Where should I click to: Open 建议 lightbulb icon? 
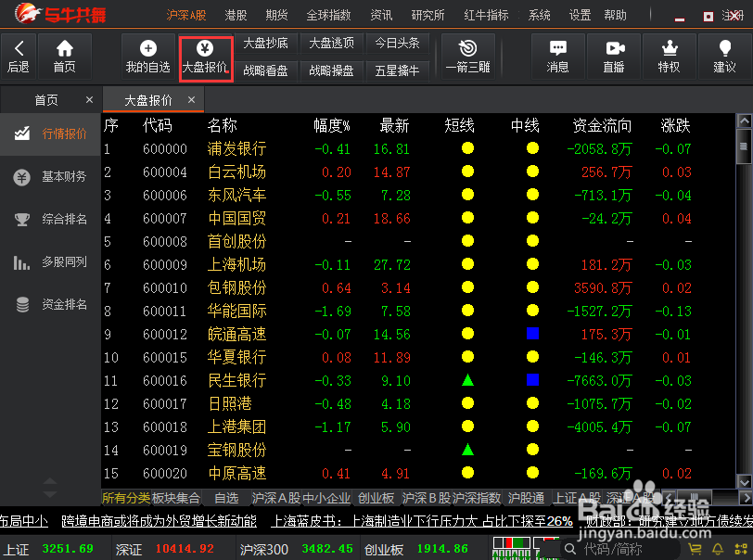[x=724, y=57]
